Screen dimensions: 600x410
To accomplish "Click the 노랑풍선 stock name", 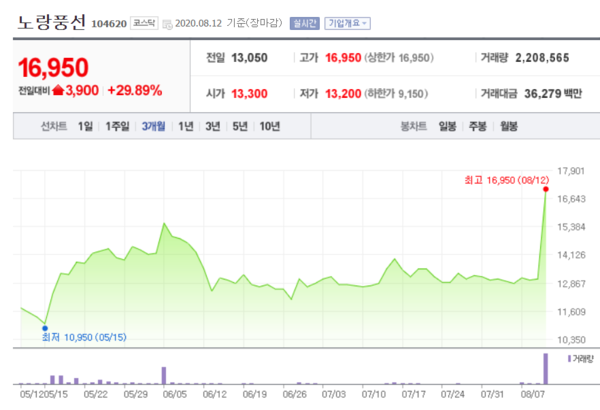I will pos(52,23).
